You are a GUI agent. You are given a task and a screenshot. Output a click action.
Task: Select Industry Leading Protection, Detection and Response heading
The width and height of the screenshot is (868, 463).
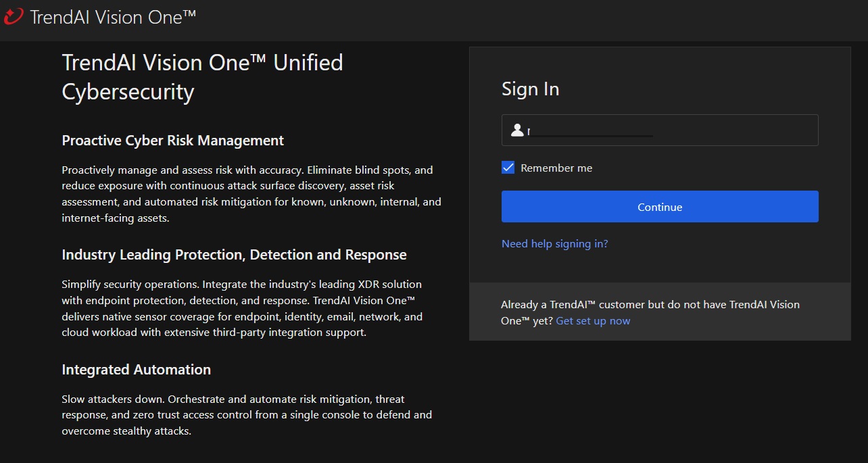click(234, 255)
